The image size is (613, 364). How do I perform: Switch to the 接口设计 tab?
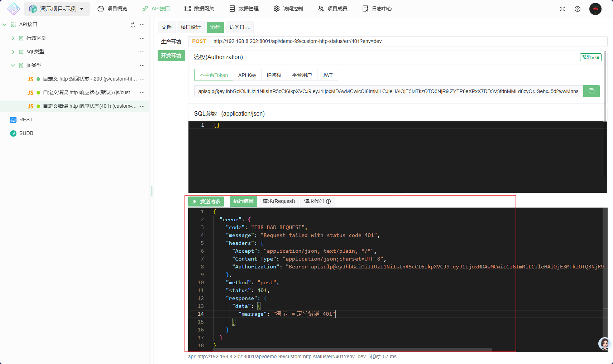191,27
